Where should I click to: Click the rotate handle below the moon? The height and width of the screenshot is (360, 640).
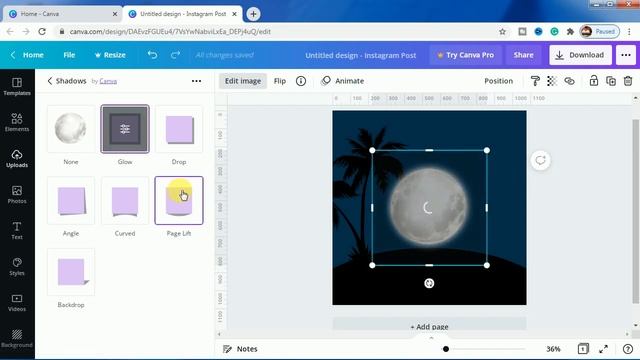(x=429, y=283)
